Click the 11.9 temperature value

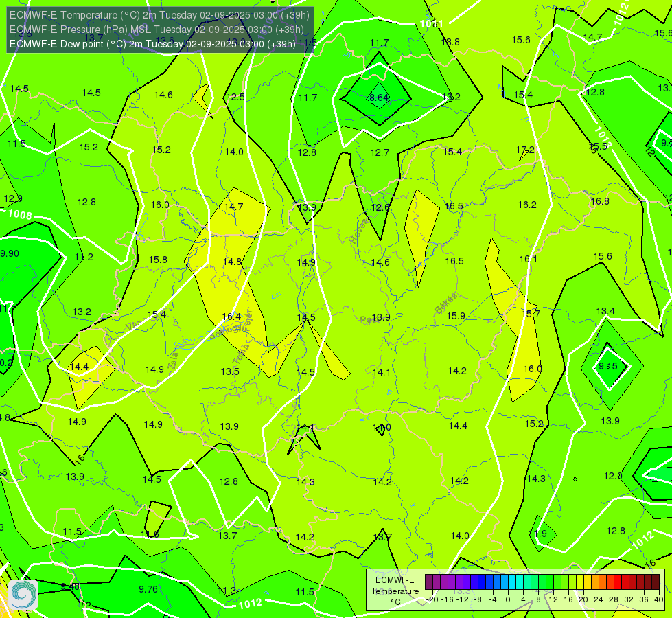538,534
